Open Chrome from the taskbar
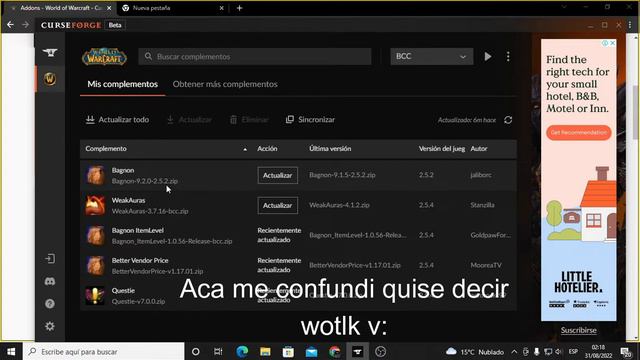The width and height of the screenshot is (640, 360). (334, 351)
